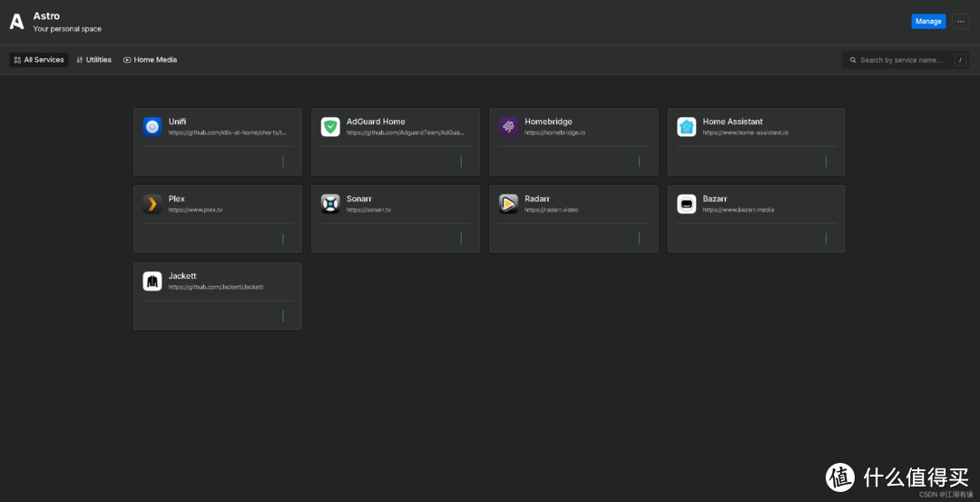This screenshot has height=502, width=980.
Task: Click the green status bar on Jackett card
Action: click(283, 316)
